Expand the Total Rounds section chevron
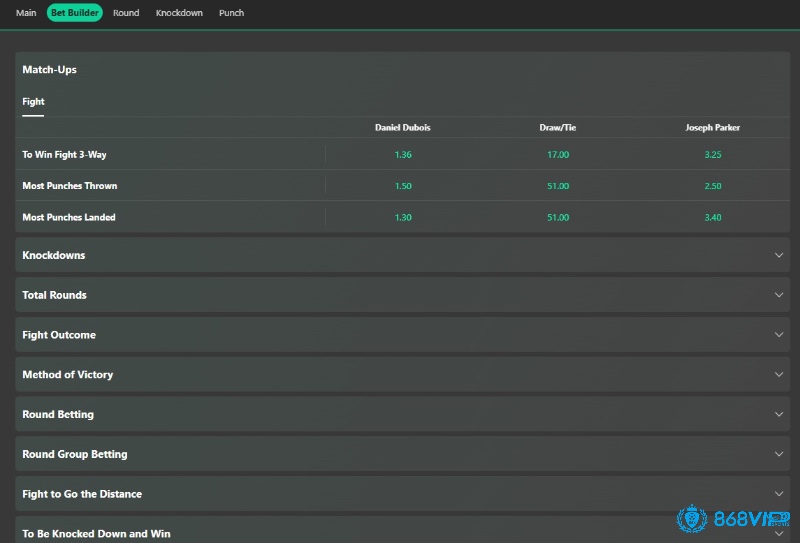The width and height of the screenshot is (800, 543). [x=779, y=295]
